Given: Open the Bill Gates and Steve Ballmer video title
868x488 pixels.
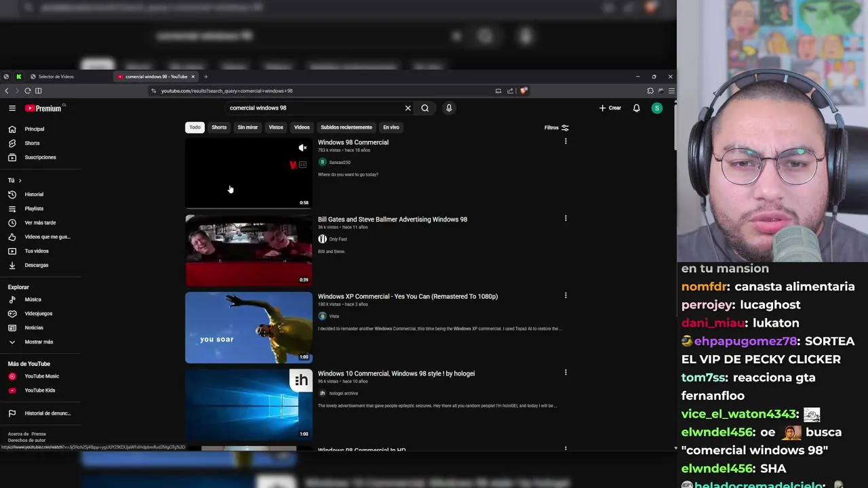Looking at the screenshot, I should [393, 220].
